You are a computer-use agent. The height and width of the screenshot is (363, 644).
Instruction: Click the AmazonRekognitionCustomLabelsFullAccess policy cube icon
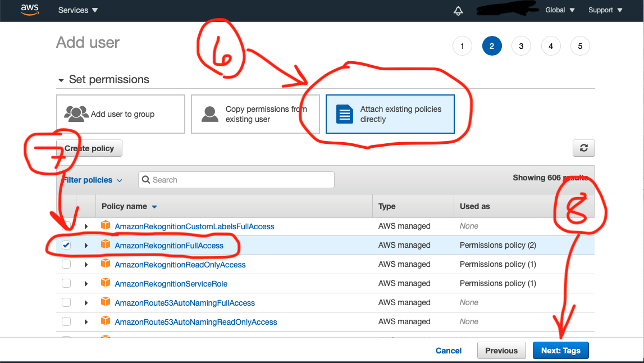point(106,225)
